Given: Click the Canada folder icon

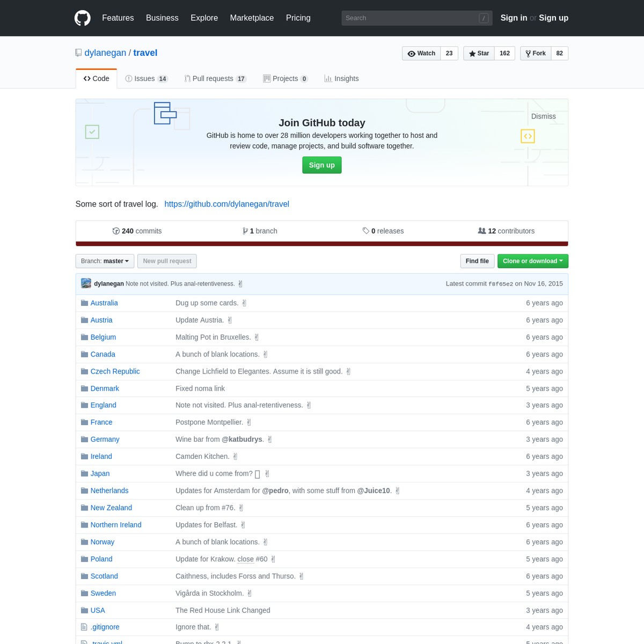Looking at the screenshot, I should (x=84, y=354).
